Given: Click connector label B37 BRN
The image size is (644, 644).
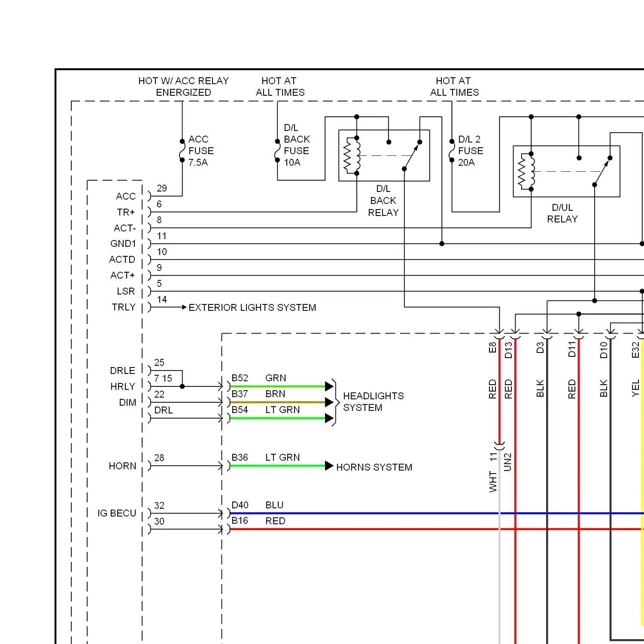Looking at the screenshot, I should pos(258,394).
